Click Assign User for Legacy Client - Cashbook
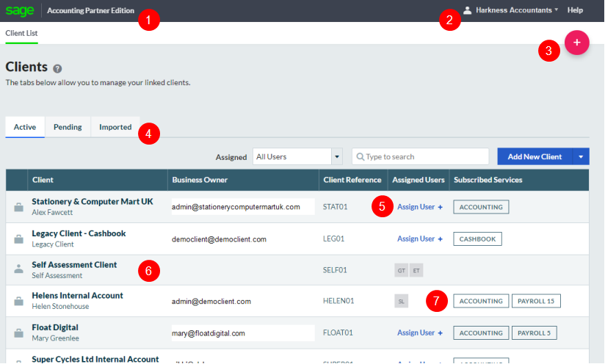The width and height of the screenshot is (605, 364). 419,239
